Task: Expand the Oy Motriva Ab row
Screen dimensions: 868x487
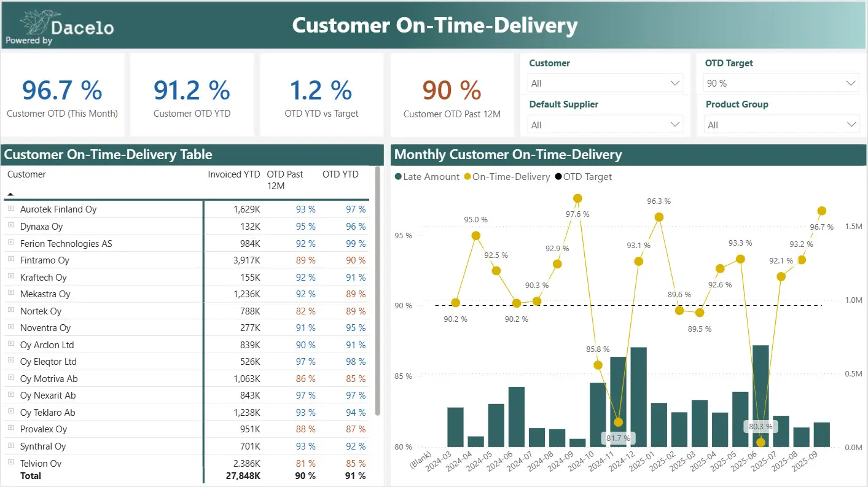Action: (x=10, y=378)
